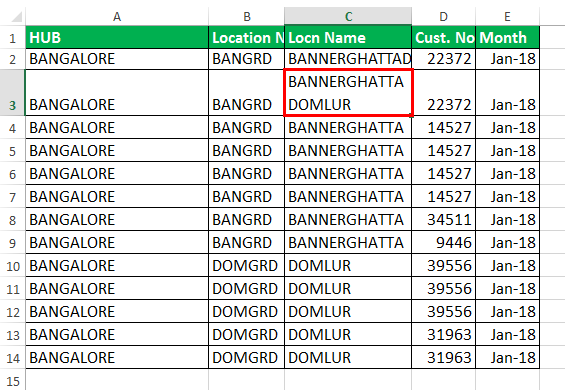Viewport: 565px width, 390px height.
Task: Select column A header
Action: tap(117, 16)
